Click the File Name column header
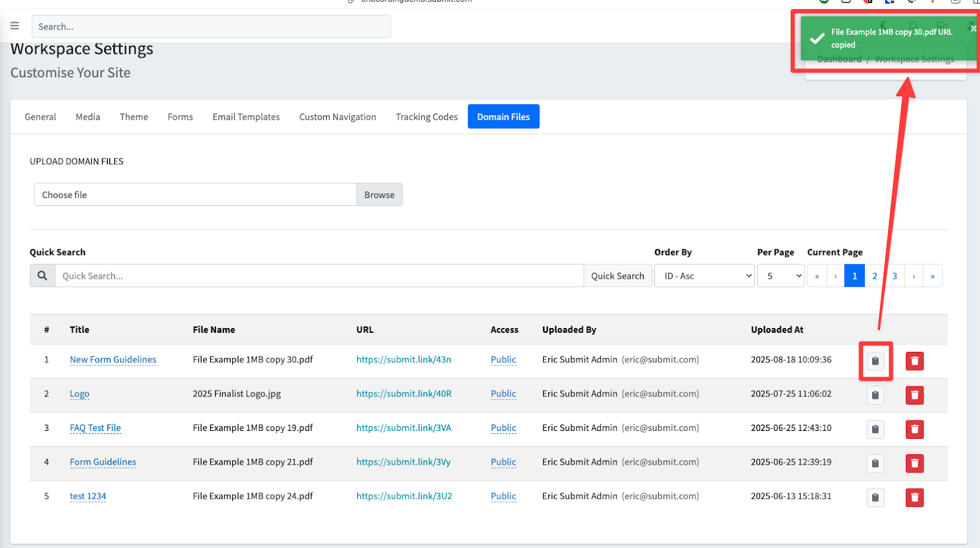980x548 pixels. click(214, 330)
